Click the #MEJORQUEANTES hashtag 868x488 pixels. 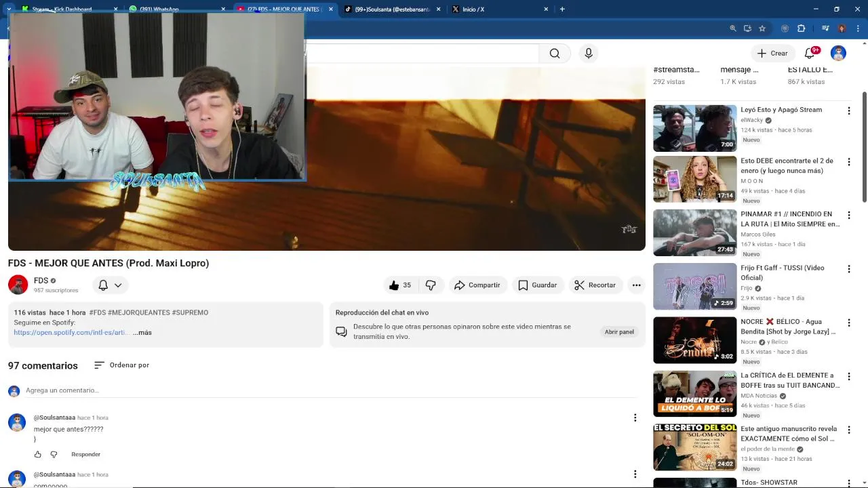[x=139, y=312]
